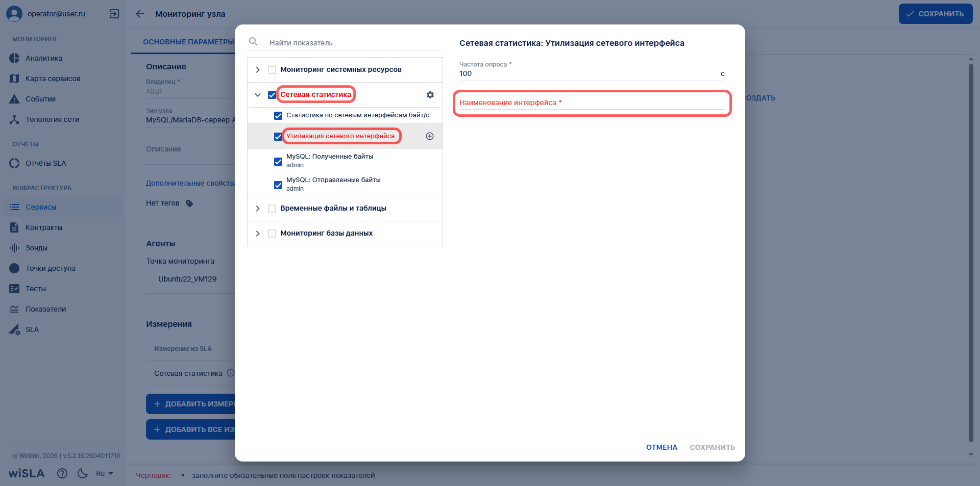Screen dimensions: 980x486
Task: Open Показатели in the sidebar
Action: (x=46, y=309)
